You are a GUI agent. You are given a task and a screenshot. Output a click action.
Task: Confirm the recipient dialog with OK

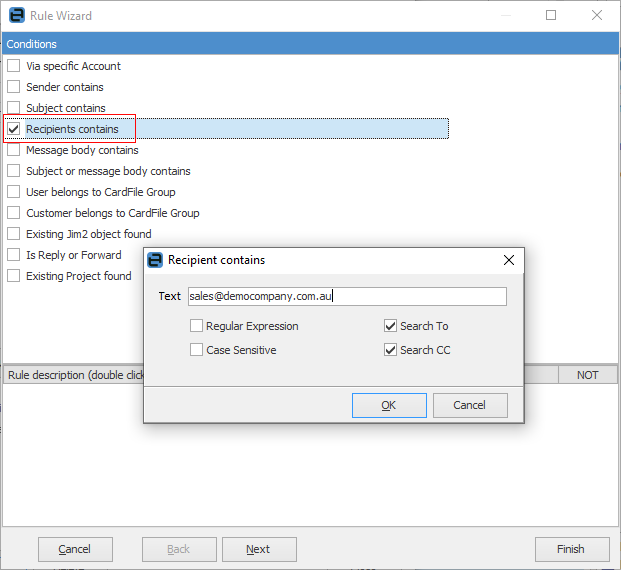389,405
